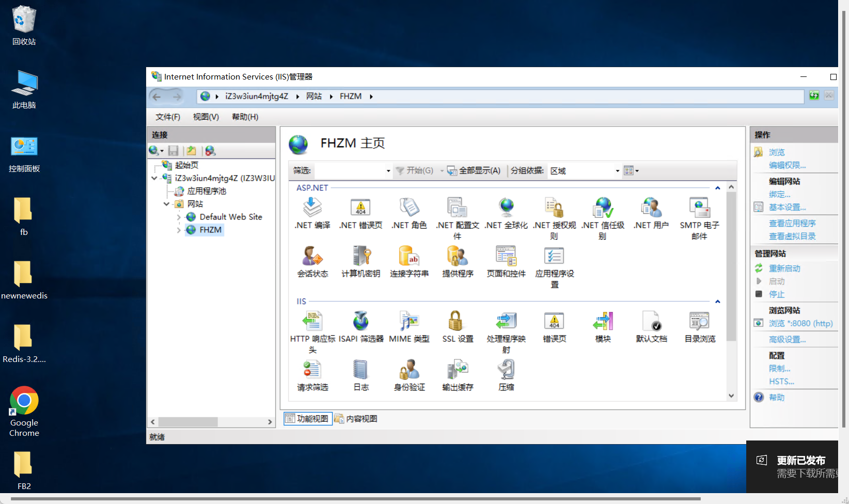
Task: Open the 模块 feature
Action: coord(603,327)
